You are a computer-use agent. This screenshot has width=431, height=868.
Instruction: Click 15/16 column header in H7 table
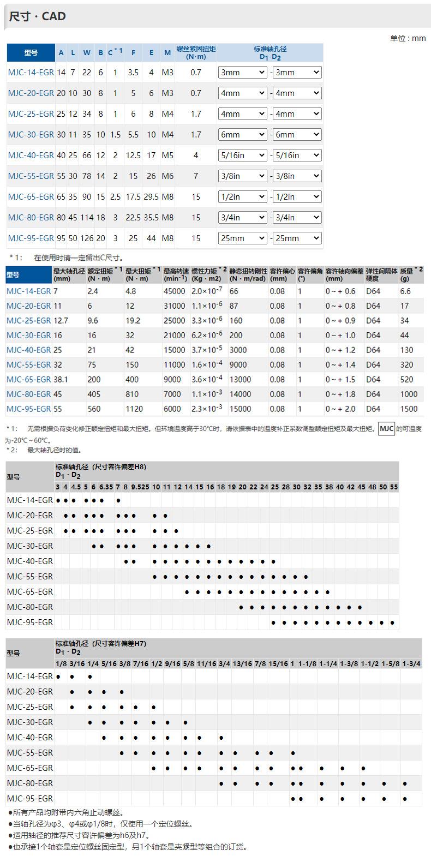click(278, 663)
